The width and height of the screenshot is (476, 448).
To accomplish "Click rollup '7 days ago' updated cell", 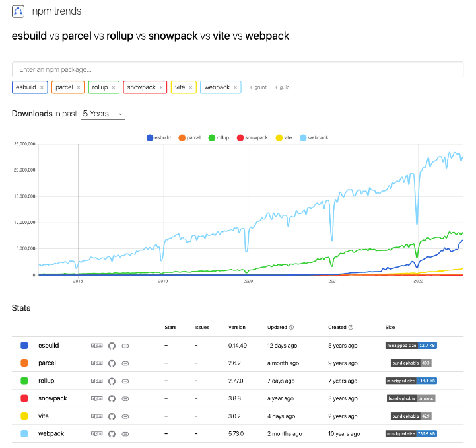I will pyautogui.click(x=281, y=381).
